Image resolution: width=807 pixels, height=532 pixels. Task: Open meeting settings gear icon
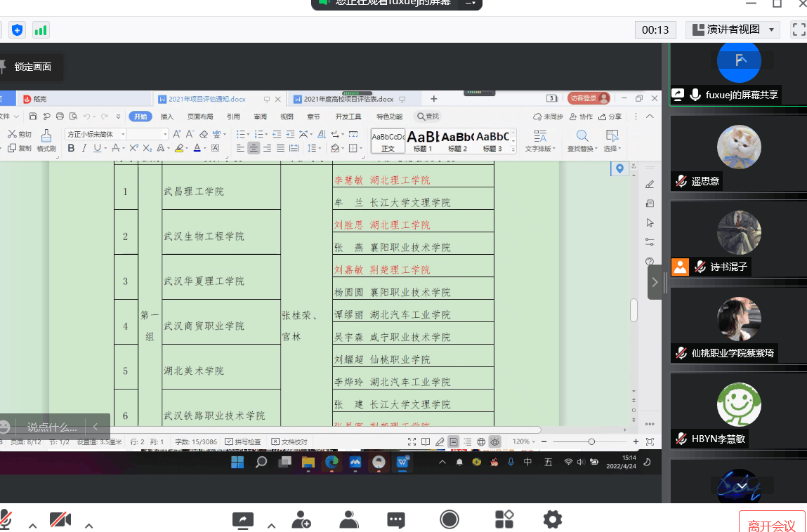[553, 519]
